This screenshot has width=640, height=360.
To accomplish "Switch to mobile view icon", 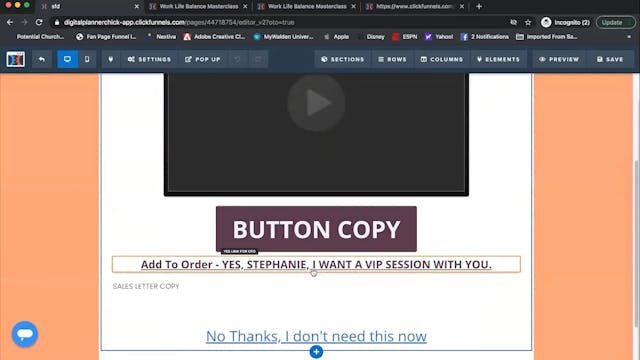I will [87, 59].
